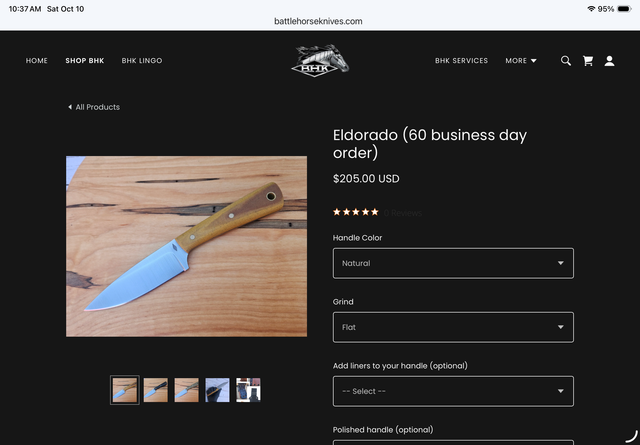640x445 pixels.
Task: Select the fourth thumbnail with blue background
Action: tap(217, 390)
